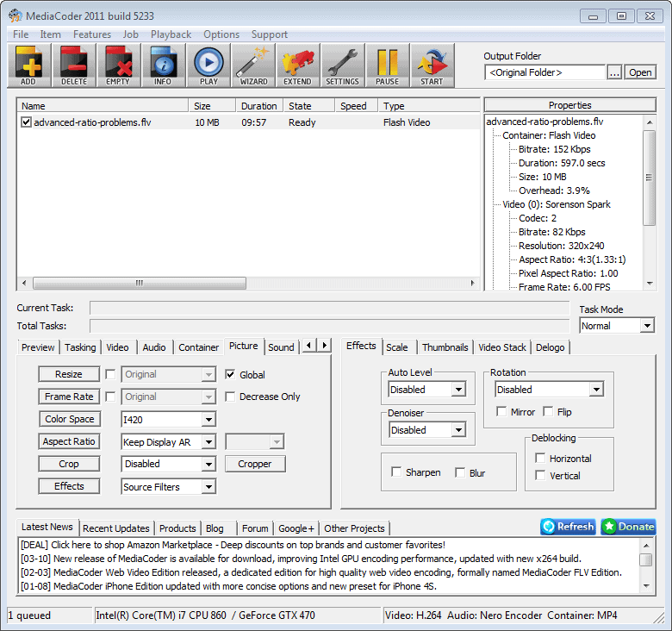Click the Output Folder text field
Screen dimensions: 672x631
544,73
